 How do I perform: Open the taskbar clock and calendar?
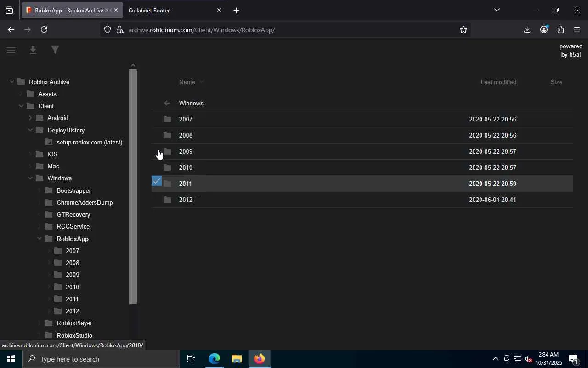(x=548, y=359)
